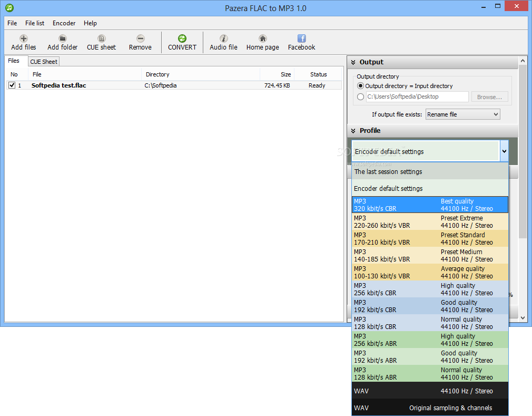Select WAV Original sampling & channels profile
This screenshot has width=532, height=416.
[x=430, y=408]
